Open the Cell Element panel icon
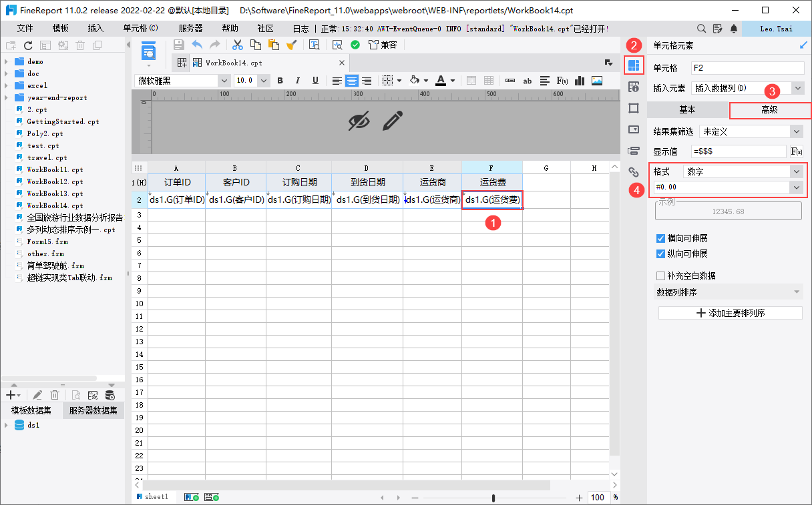The width and height of the screenshot is (812, 505). pos(634,65)
